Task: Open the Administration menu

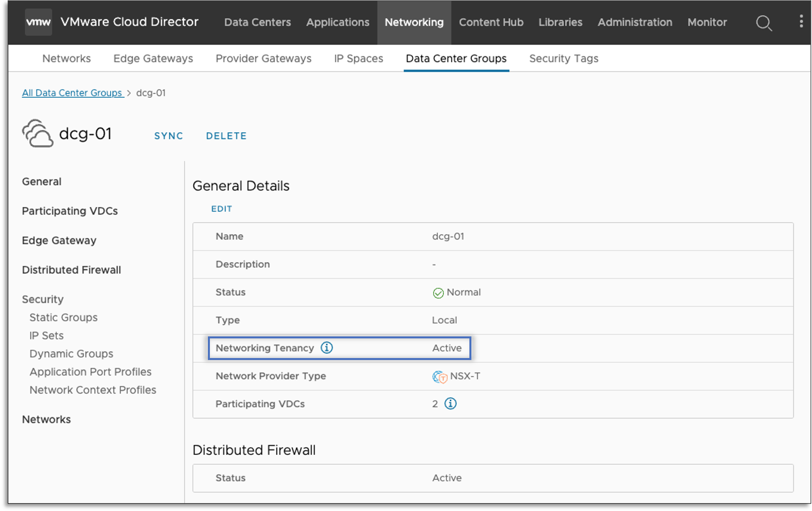Action: (635, 22)
